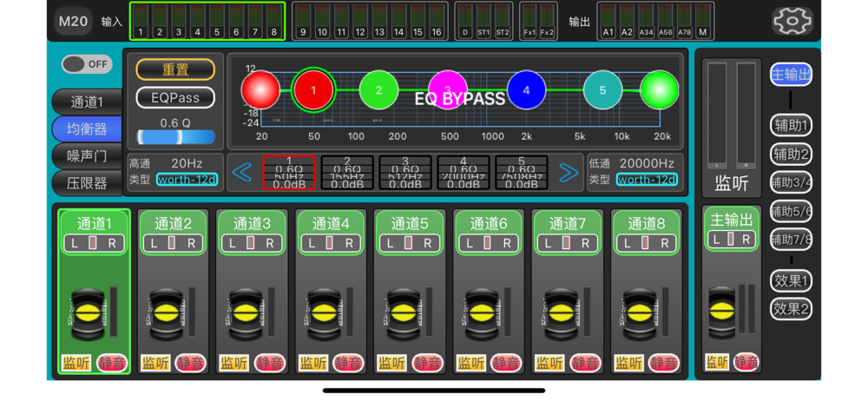The height and width of the screenshot is (401, 868).
Task: Select 效果1 button
Action: click(791, 281)
